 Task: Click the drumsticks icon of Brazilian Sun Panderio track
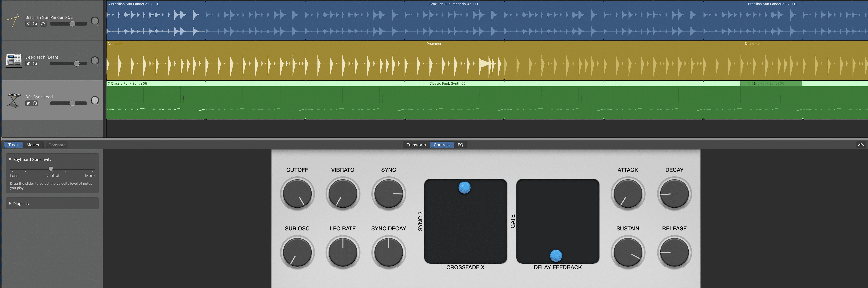pos(14,20)
